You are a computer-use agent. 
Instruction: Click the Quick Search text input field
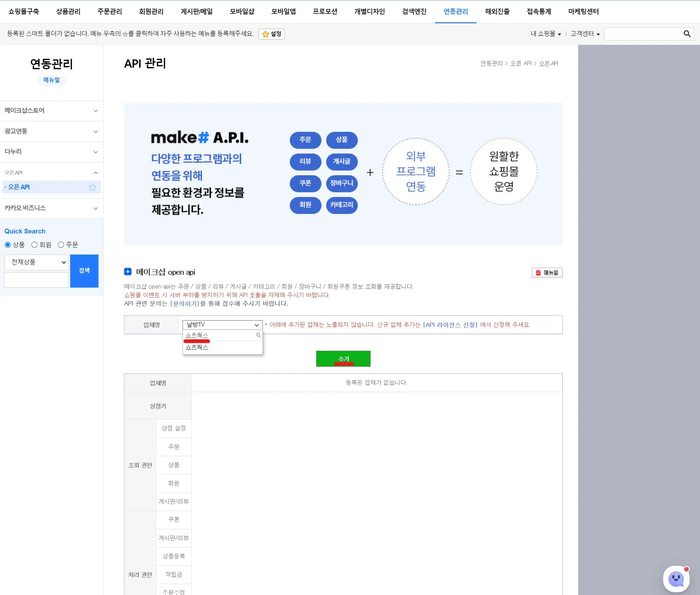(37, 280)
